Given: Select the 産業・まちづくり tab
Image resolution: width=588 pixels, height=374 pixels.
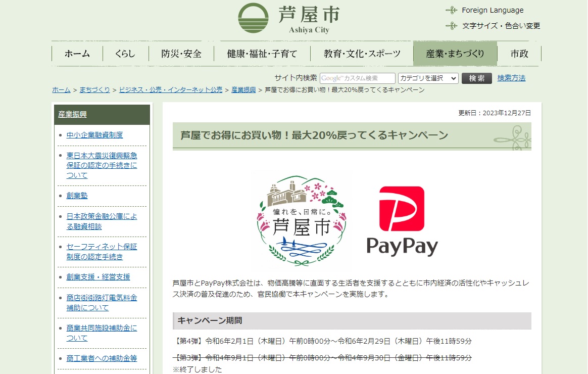Looking at the screenshot, I should (x=455, y=54).
